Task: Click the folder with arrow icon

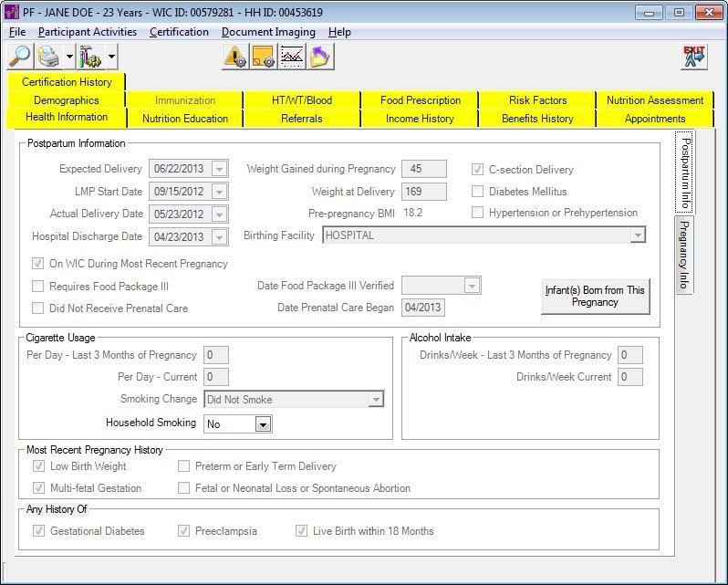Action: [x=320, y=57]
